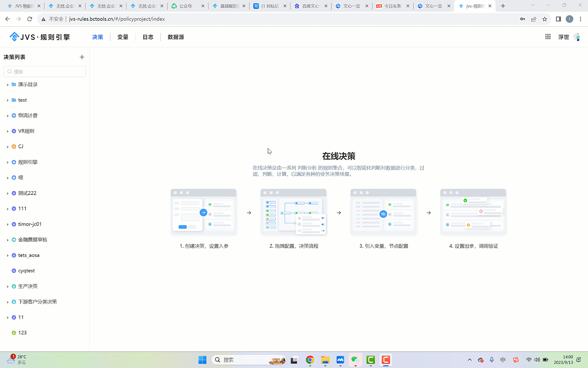
Task: Click the green icon beside 123
Action: [14, 333]
